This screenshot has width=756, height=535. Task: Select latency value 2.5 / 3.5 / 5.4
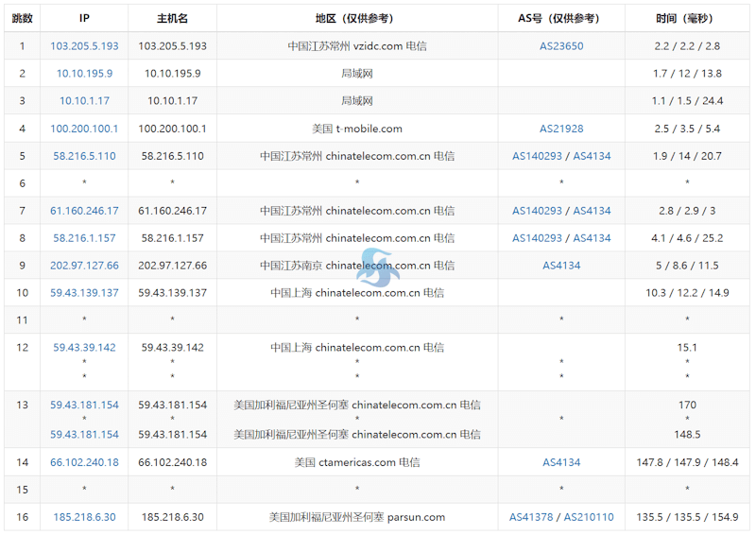(687, 129)
